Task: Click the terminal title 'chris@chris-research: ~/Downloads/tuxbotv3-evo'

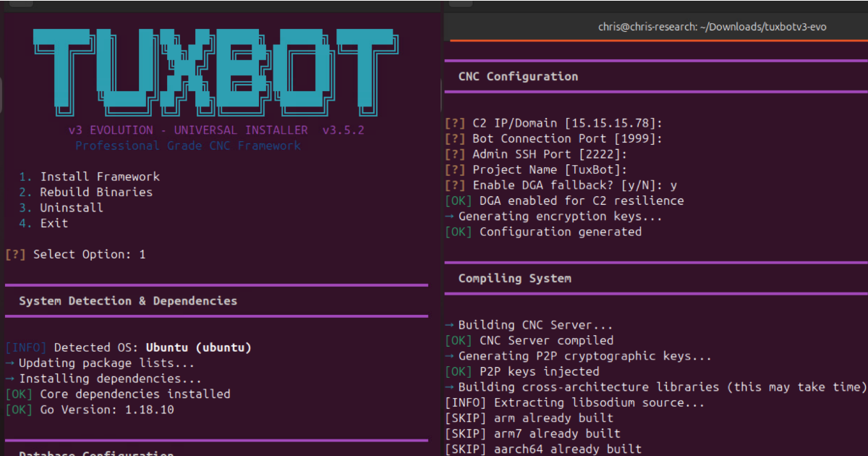Action: click(x=712, y=27)
